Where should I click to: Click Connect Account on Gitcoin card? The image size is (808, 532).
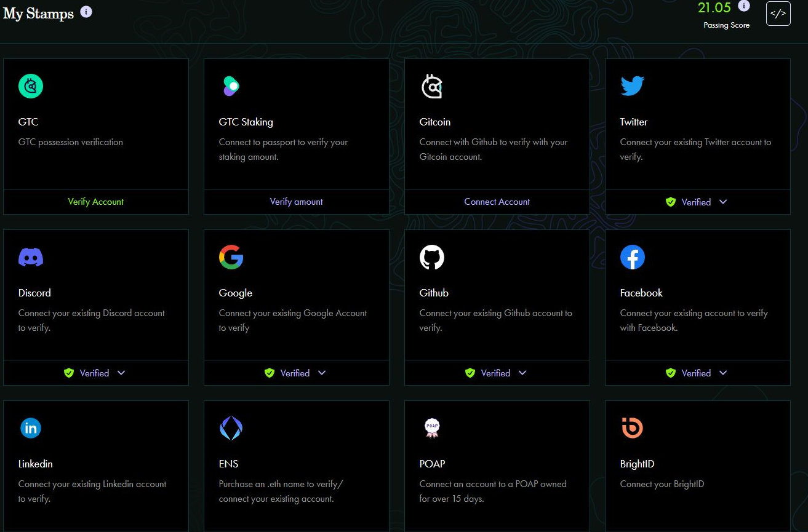pyautogui.click(x=497, y=202)
